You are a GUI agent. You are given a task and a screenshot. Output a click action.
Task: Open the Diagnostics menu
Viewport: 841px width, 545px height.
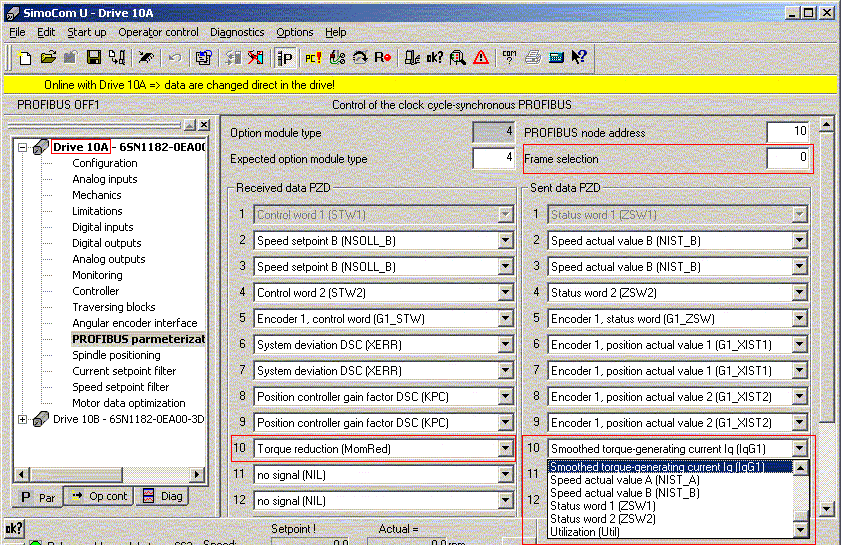[x=237, y=32]
